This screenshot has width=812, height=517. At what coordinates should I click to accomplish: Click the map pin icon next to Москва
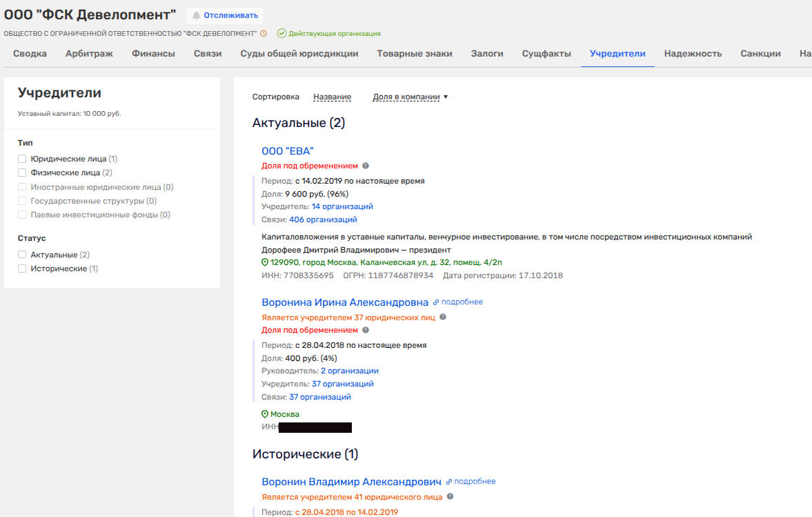click(265, 414)
